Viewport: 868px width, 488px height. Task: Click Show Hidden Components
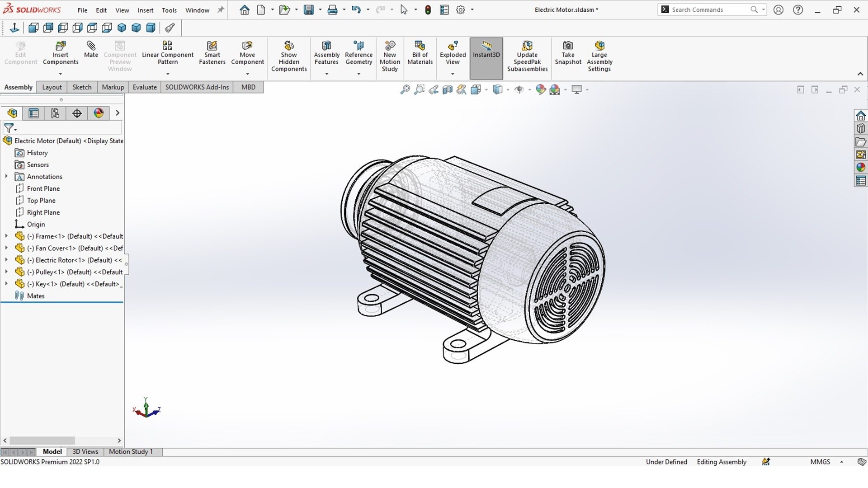coord(289,56)
